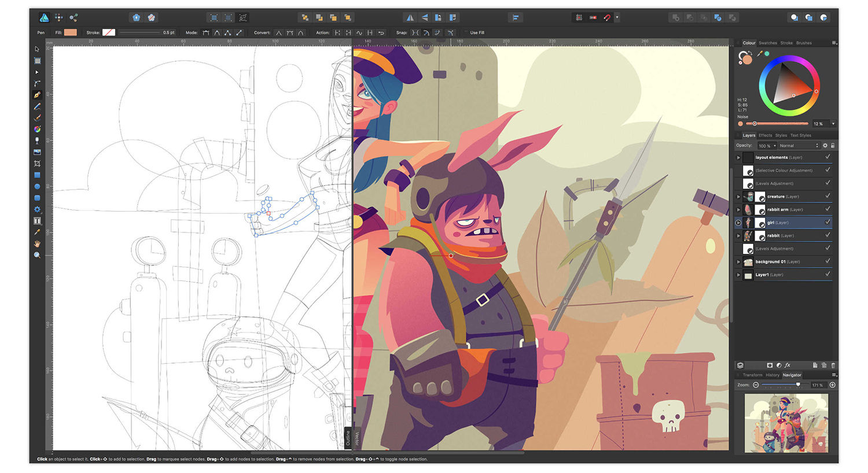Choose the Hand view tool

[37, 243]
